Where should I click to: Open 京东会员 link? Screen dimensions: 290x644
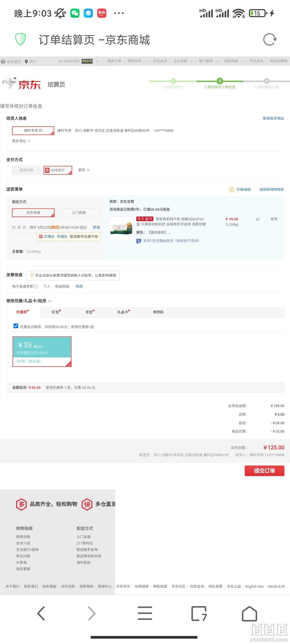click(x=160, y=61)
